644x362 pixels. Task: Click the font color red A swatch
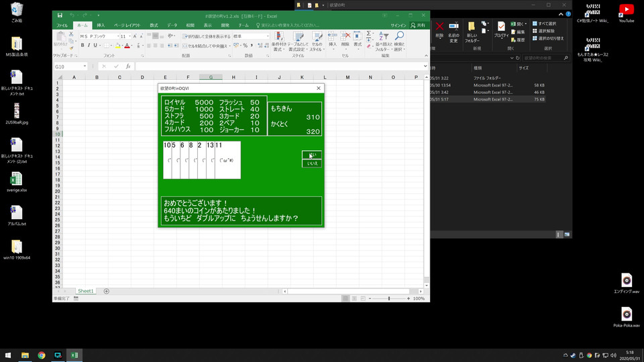[126, 46]
